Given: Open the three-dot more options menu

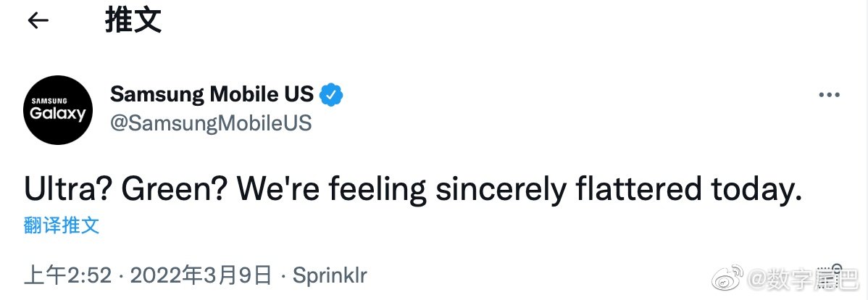Looking at the screenshot, I should 828,95.
